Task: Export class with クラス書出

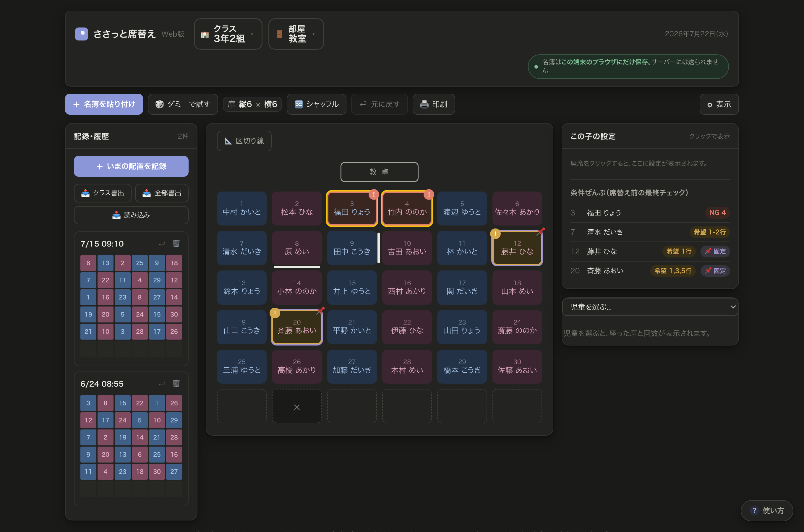Action: point(103,193)
